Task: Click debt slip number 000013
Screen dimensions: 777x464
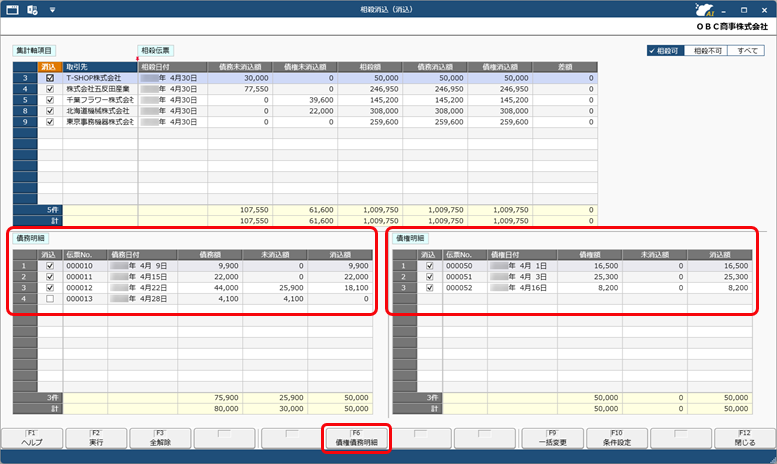Action: pyautogui.click(x=85, y=298)
